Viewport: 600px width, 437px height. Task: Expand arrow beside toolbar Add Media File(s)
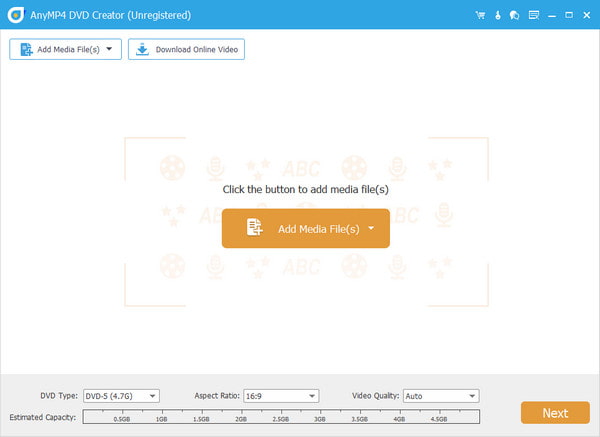pyautogui.click(x=109, y=49)
